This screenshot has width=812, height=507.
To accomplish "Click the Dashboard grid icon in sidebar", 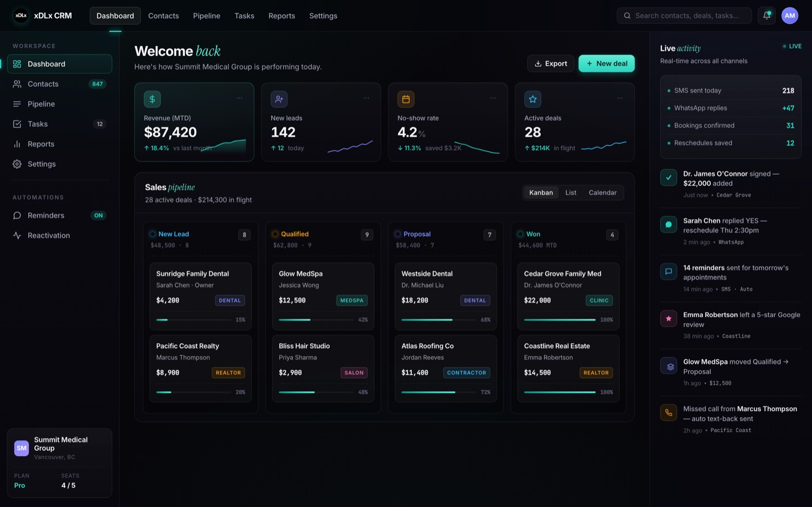I will pyautogui.click(x=17, y=64).
